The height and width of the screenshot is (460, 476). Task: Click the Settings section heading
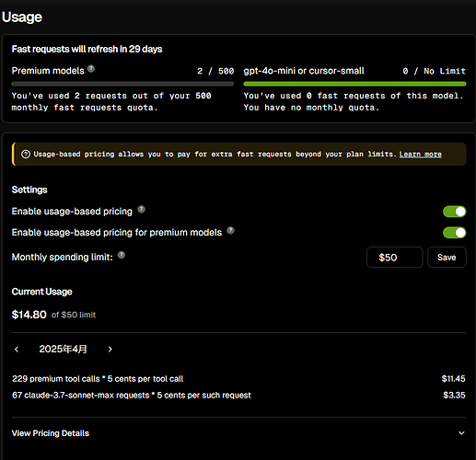pyautogui.click(x=29, y=190)
